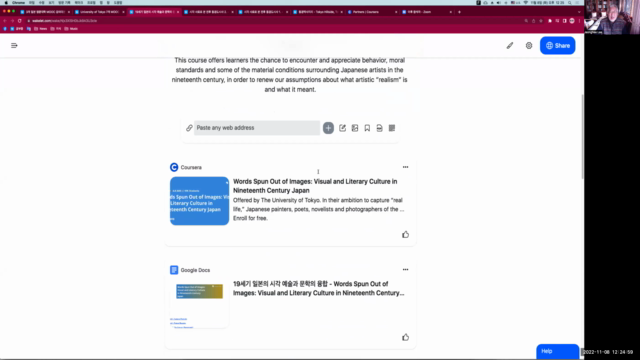
Task: Switch to the 'Partners | Coursera' tab
Action: click(x=372, y=12)
